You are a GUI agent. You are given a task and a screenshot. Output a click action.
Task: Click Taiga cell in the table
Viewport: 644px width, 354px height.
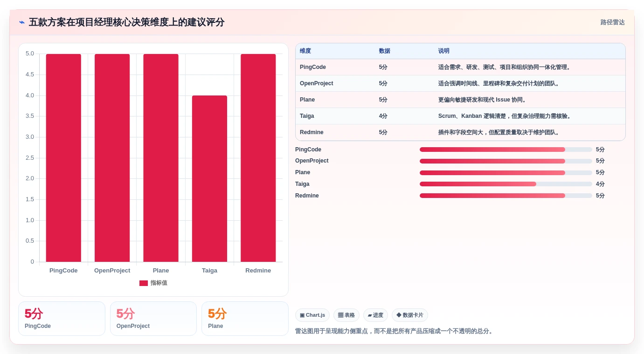(307, 116)
